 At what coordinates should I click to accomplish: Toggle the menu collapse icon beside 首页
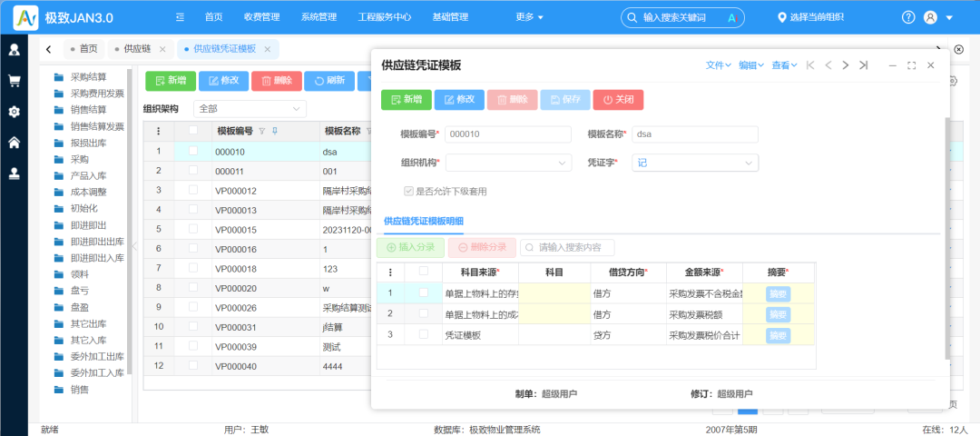(x=181, y=17)
